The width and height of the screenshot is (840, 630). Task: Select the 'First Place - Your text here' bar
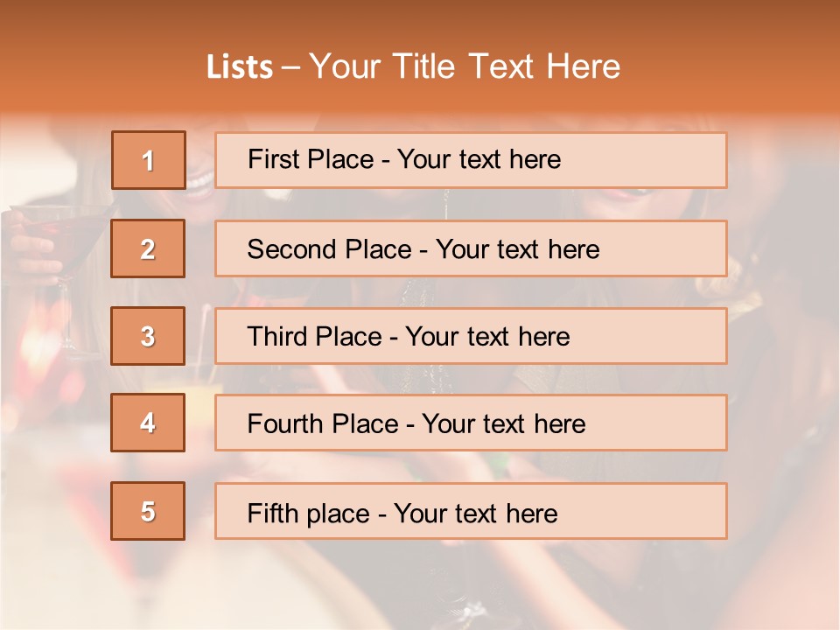471,160
